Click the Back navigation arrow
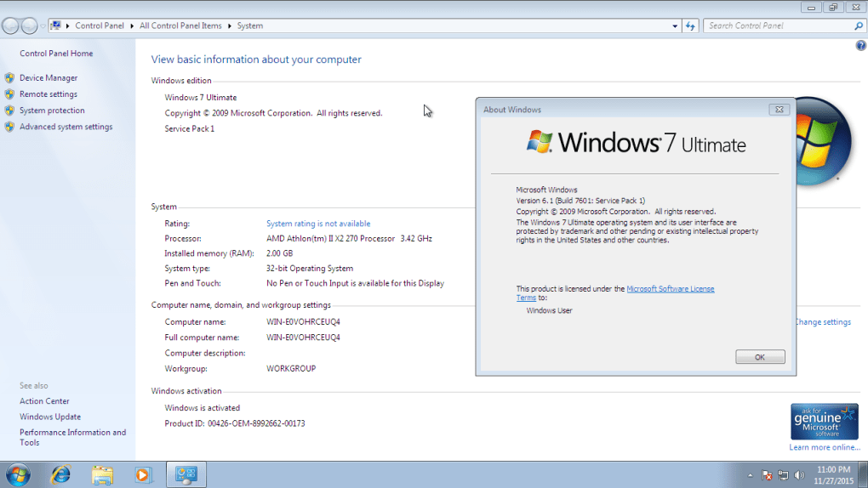Image resolution: width=868 pixels, height=488 pixels. [x=10, y=26]
